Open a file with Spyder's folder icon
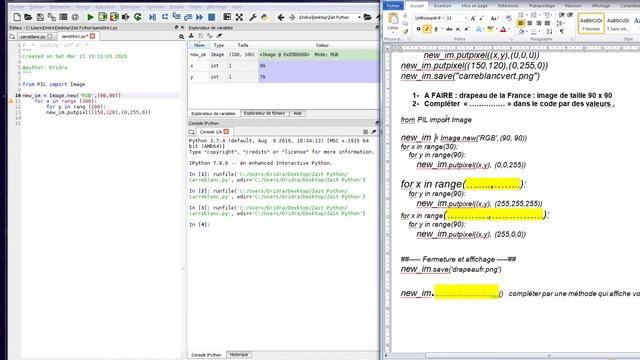This screenshot has width=640, height=360. 28,17
